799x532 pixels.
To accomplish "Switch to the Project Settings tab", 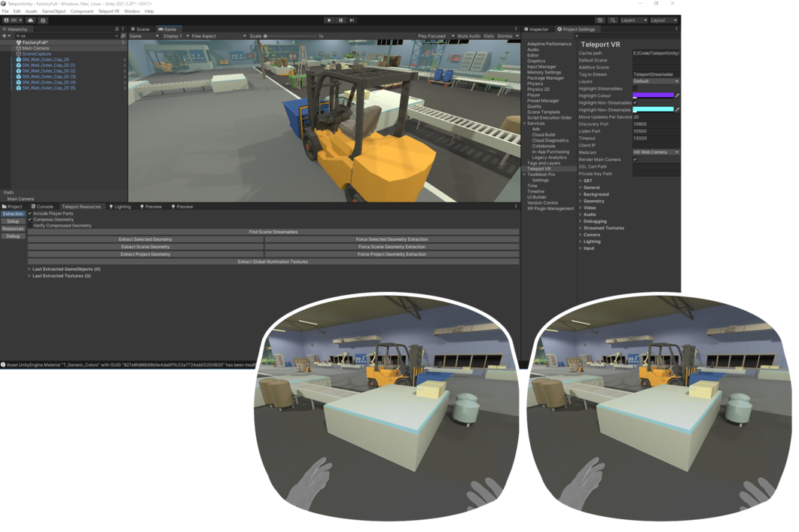I will point(576,29).
